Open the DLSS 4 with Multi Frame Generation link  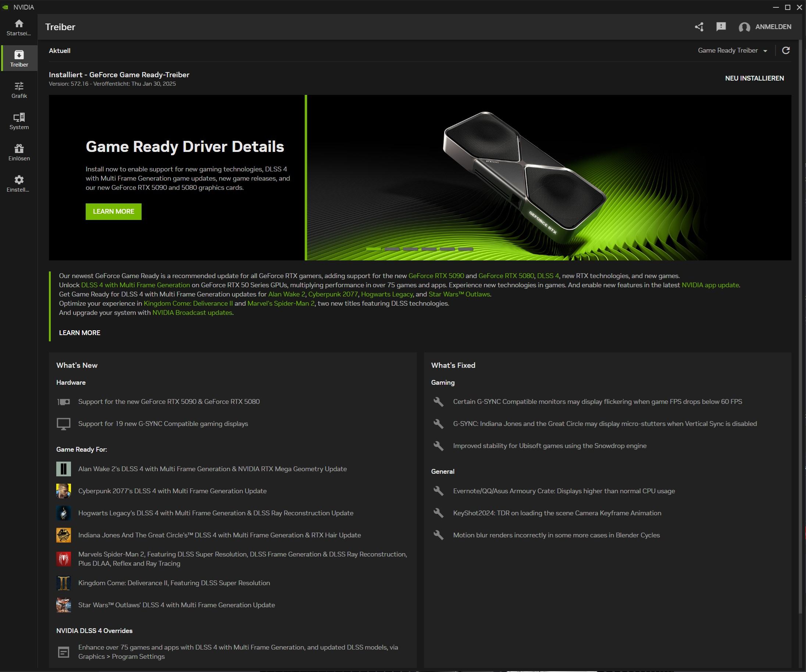coord(135,285)
